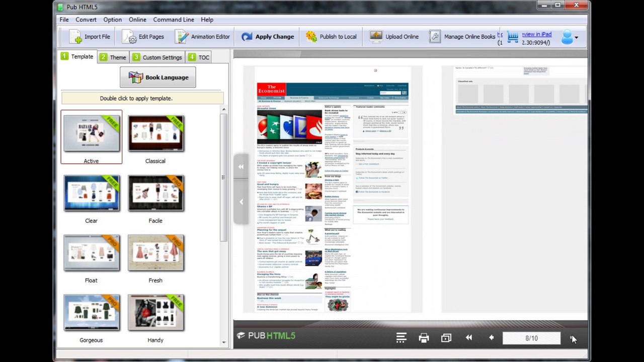Click template list scroll up arrow
Viewport: 644px width, 362px height.
pyautogui.click(x=224, y=109)
